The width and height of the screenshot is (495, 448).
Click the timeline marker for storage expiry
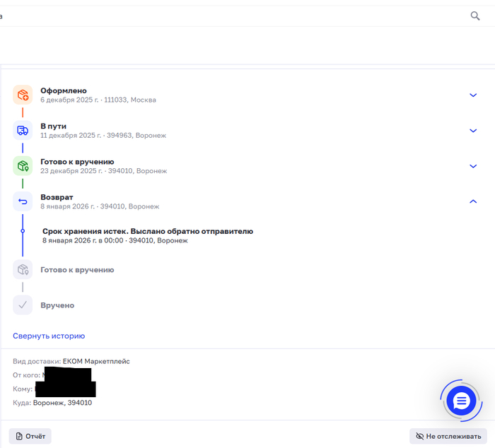coord(23,231)
